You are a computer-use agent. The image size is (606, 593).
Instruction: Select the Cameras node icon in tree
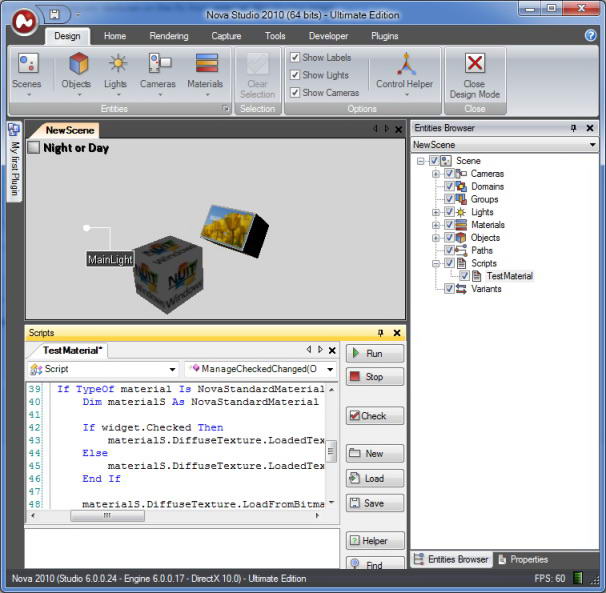(x=461, y=174)
